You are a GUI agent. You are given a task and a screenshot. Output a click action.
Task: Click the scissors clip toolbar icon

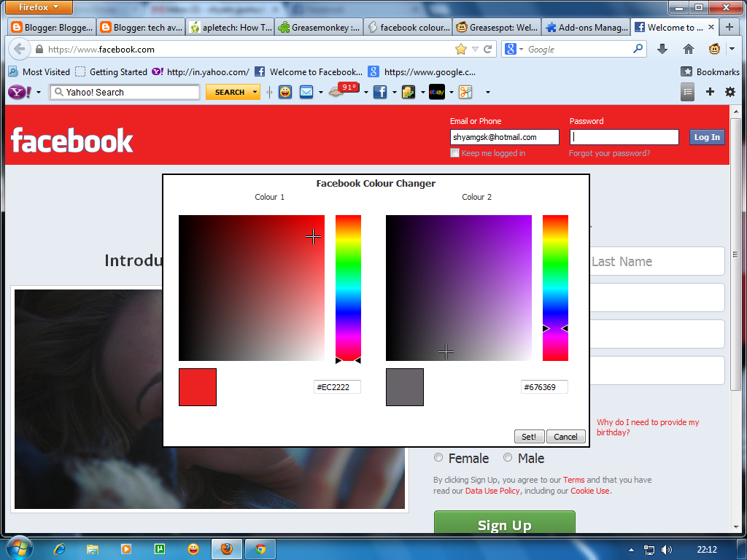tap(465, 92)
